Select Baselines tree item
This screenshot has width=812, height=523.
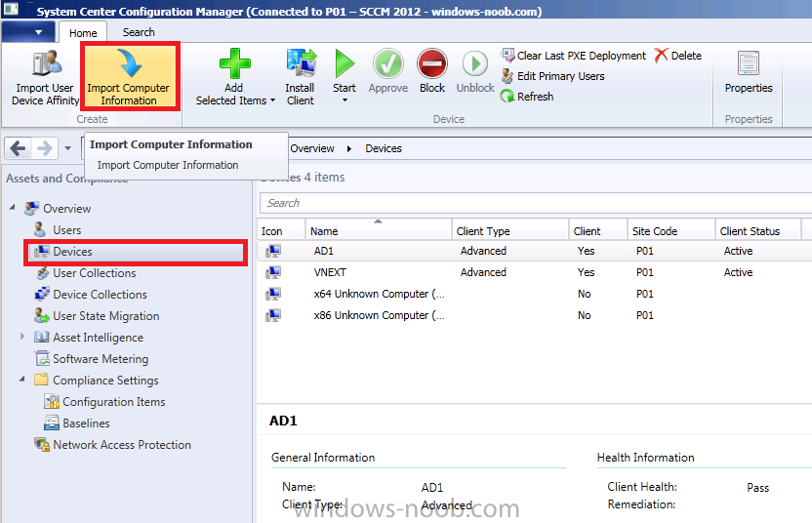(x=86, y=423)
